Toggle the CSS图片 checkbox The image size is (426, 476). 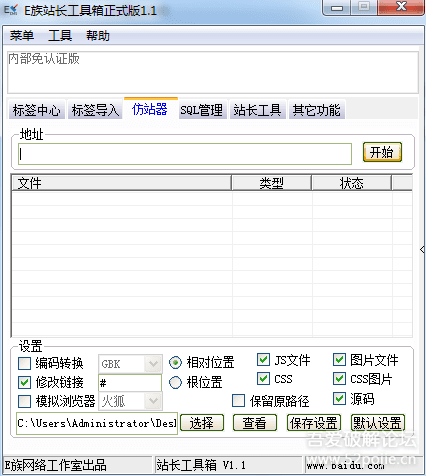tap(339, 379)
